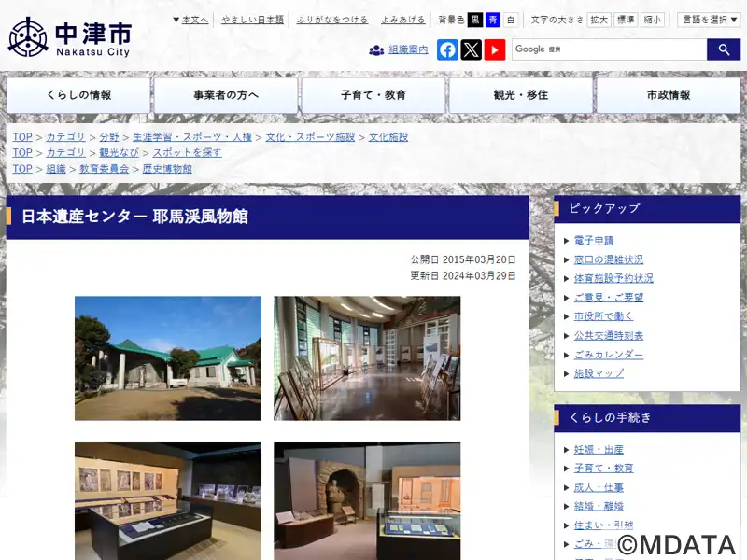
Task: Open the YouTube icon link
Action: point(495,49)
